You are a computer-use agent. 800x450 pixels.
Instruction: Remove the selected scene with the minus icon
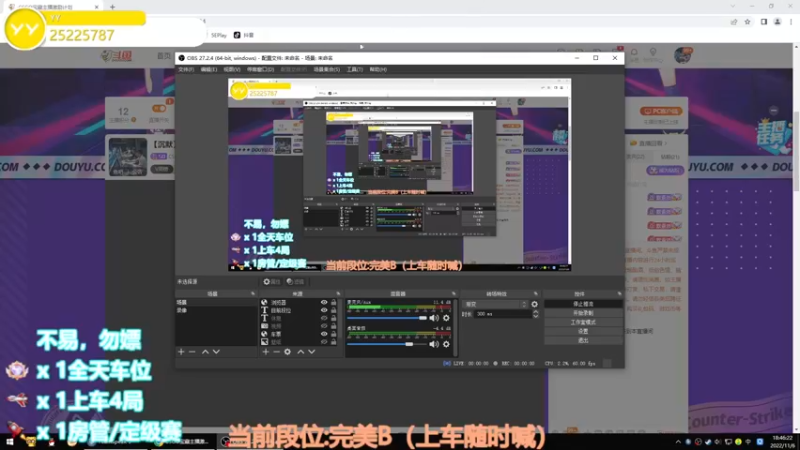(192, 352)
